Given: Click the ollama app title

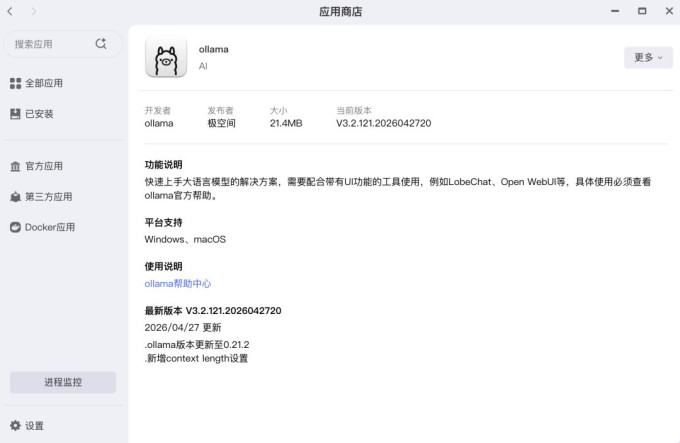Looking at the screenshot, I should pos(213,49).
